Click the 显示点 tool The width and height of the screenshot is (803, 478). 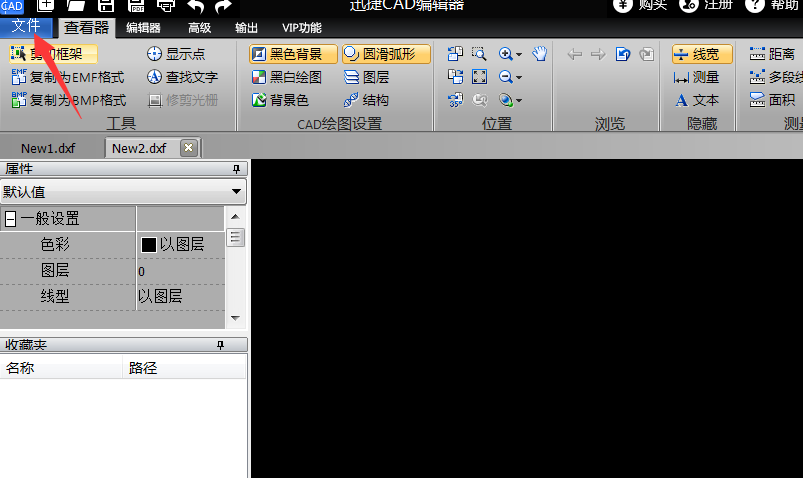(176, 54)
